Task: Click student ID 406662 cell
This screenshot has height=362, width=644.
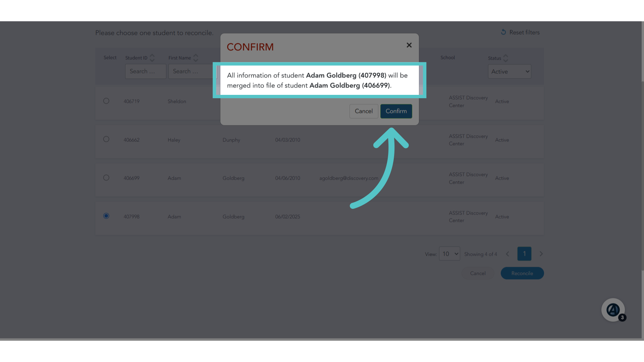Action: [131, 140]
